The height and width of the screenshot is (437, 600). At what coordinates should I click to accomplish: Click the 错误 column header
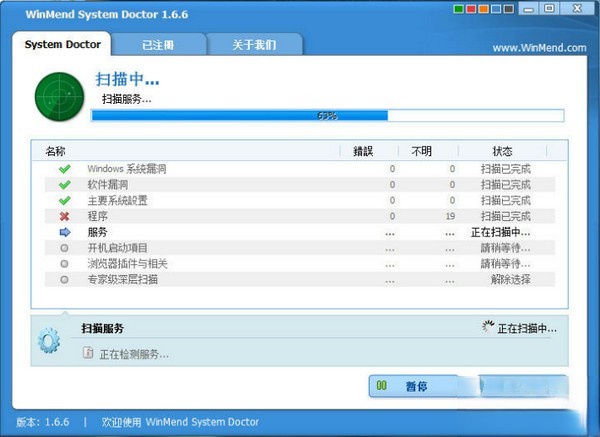click(363, 151)
